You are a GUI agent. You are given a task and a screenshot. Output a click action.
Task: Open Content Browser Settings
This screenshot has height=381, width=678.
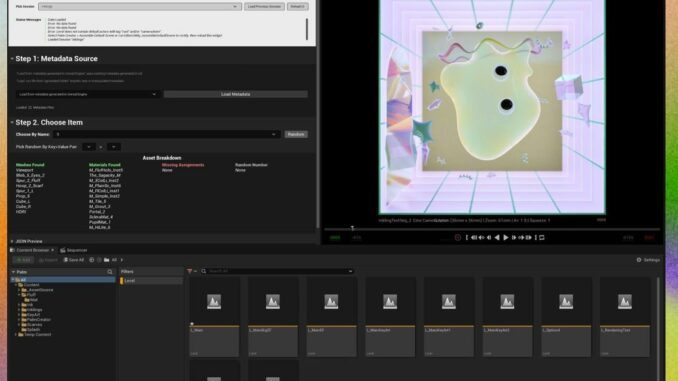(x=648, y=260)
